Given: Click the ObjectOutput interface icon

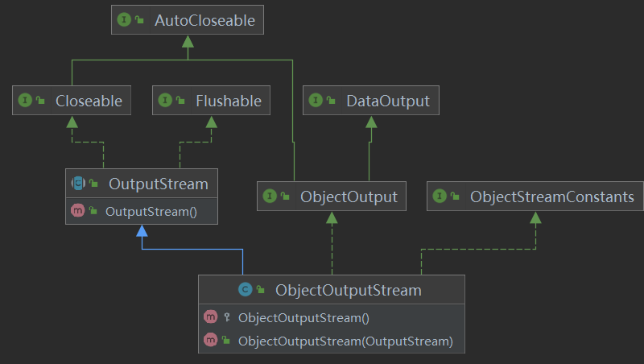Looking at the screenshot, I should pyautogui.click(x=270, y=196).
